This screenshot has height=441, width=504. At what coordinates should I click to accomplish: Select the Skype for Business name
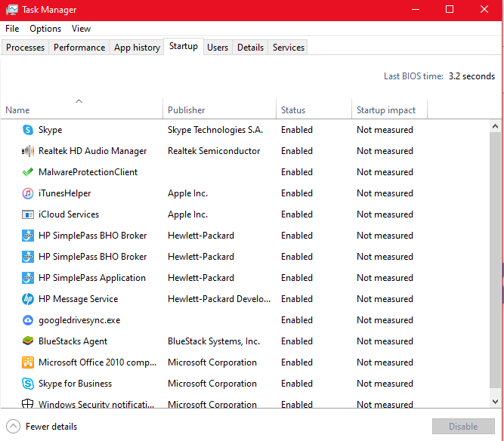point(76,384)
